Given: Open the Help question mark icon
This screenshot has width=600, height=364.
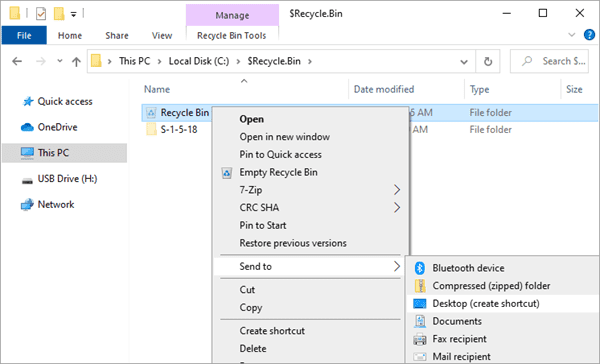Looking at the screenshot, I should click(x=589, y=35).
